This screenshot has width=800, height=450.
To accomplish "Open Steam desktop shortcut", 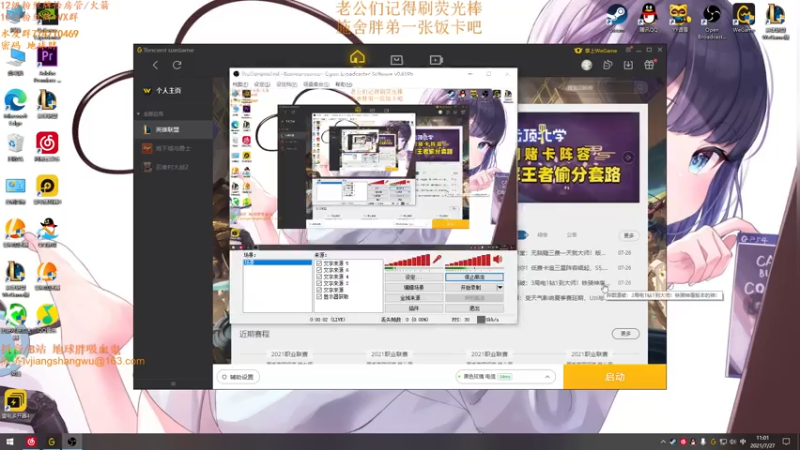I will click(616, 18).
